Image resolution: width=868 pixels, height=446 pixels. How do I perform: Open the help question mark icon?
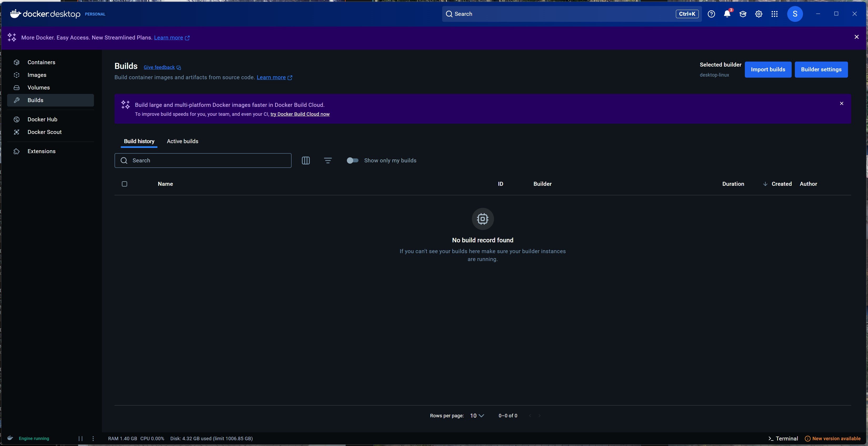(711, 14)
